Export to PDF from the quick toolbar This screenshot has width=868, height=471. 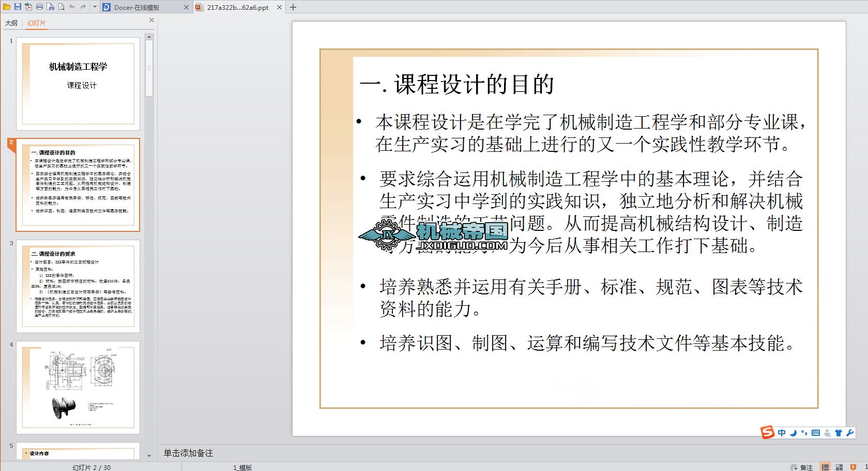click(x=28, y=7)
